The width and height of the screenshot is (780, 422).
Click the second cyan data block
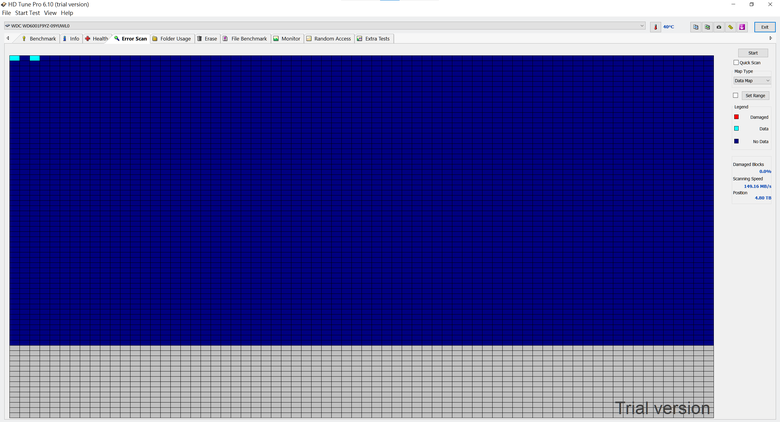click(35, 58)
